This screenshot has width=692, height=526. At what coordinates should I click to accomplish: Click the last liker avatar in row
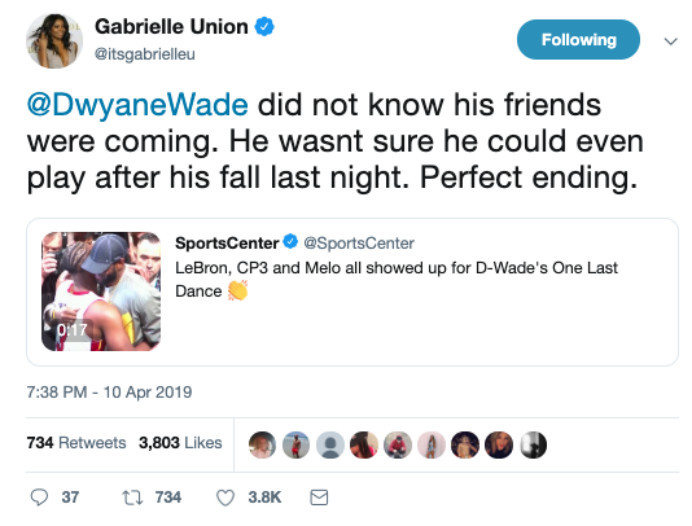(533, 444)
